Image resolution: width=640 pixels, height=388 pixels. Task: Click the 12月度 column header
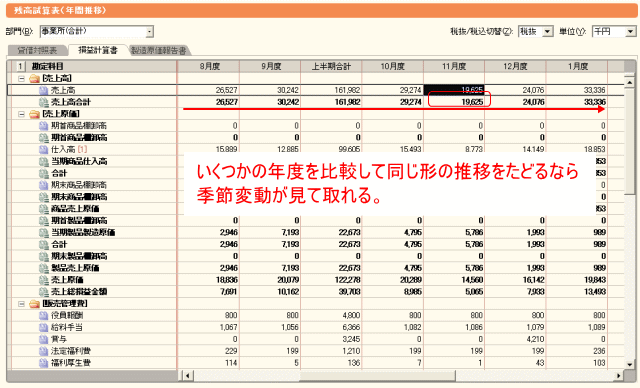(515, 66)
